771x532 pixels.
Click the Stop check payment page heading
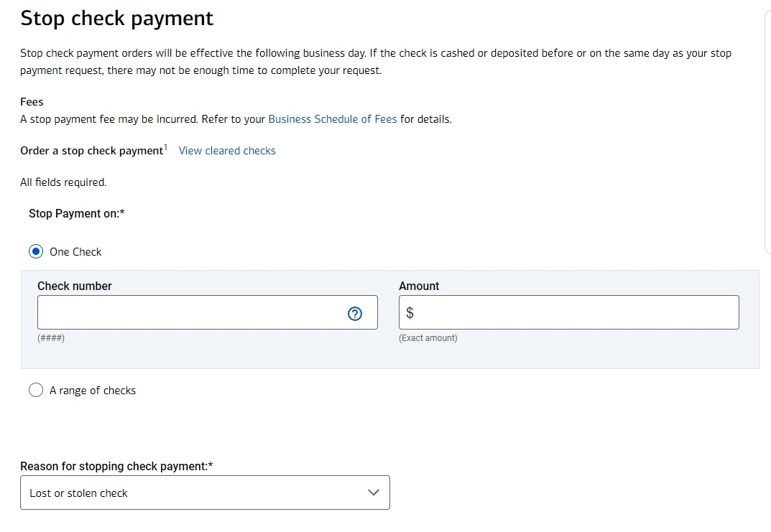[x=117, y=19]
